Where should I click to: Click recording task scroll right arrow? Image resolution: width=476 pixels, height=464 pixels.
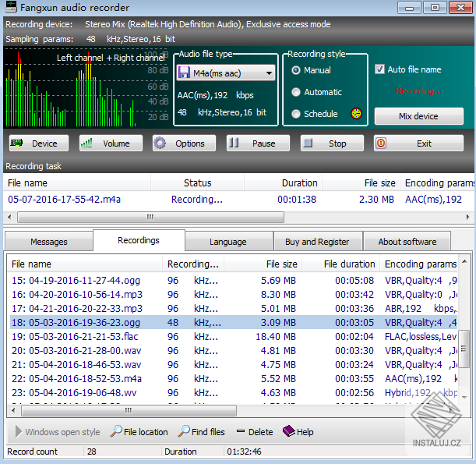pos(467,217)
